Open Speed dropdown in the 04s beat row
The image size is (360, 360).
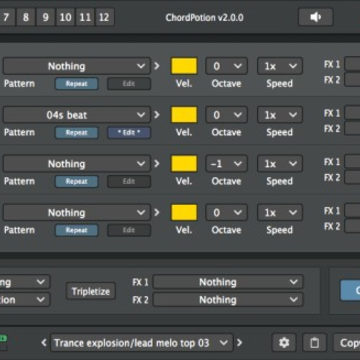click(x=280, y=115)
